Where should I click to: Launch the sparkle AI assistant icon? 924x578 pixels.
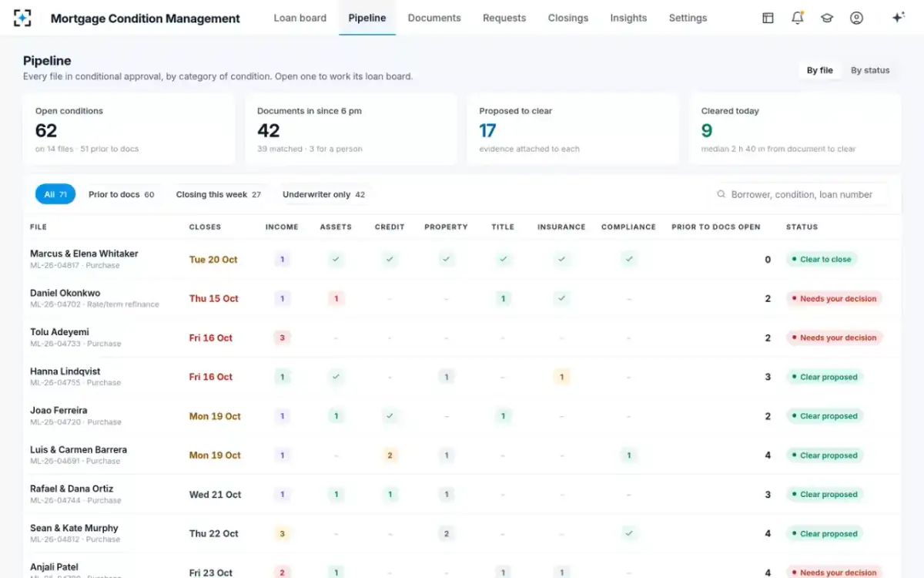[898, 18]
